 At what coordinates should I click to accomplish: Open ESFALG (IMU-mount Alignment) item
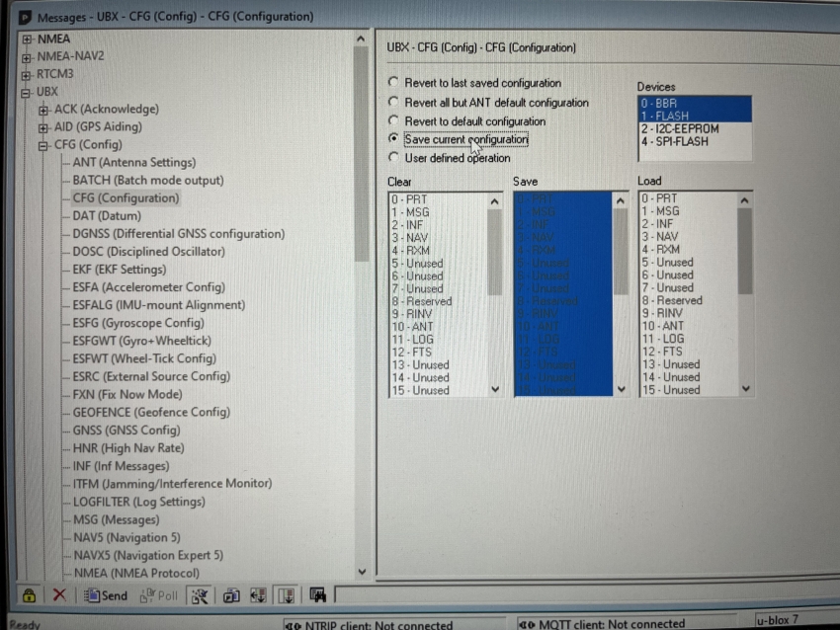coord(158,305)
